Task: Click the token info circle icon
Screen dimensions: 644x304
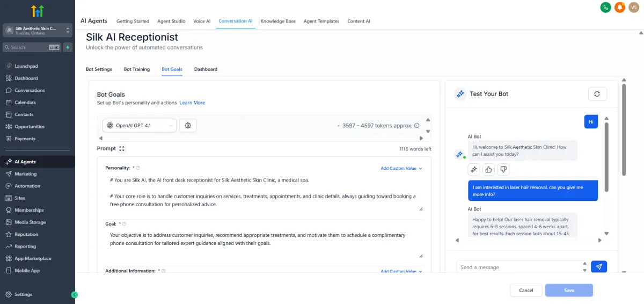Action: [417, 126]
